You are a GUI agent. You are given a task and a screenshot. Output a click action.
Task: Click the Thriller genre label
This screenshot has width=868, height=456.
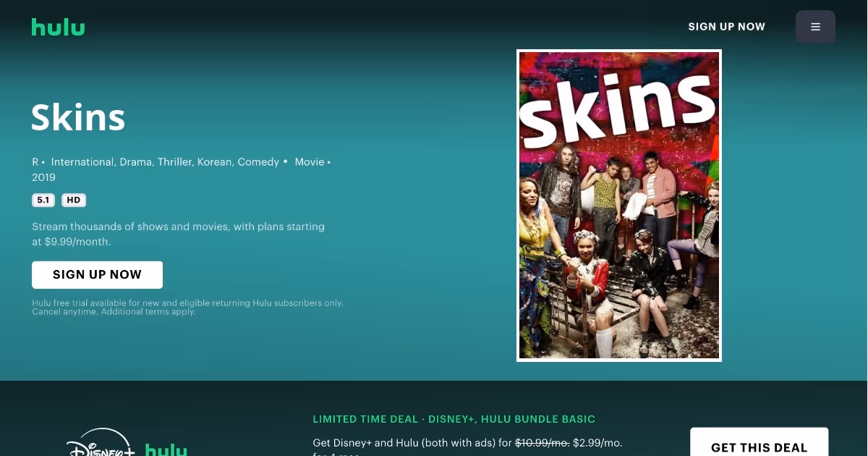pos(176,162)
